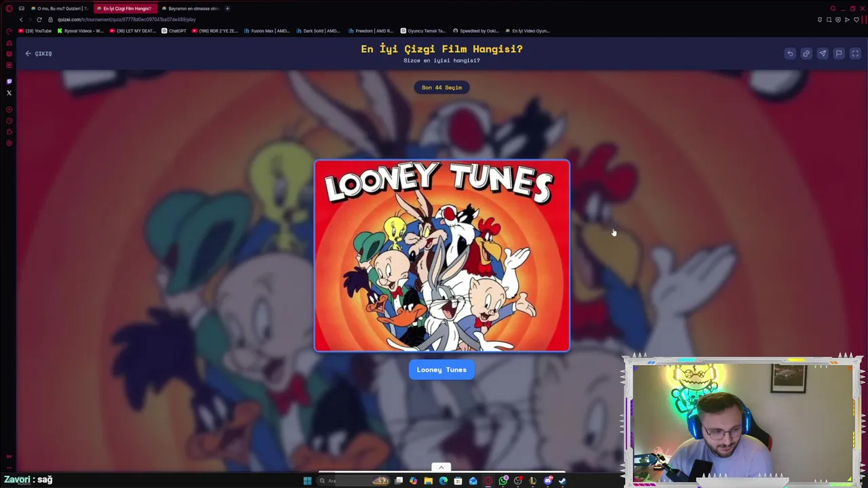
Task: Open WhatsApp from the taskbar
Action: tap(503, 481)
